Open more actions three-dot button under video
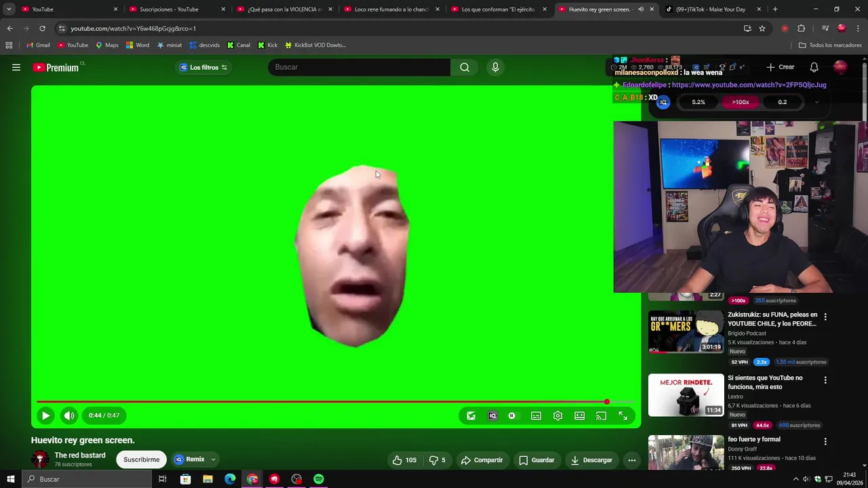868x488 pixels. [631, 460]
